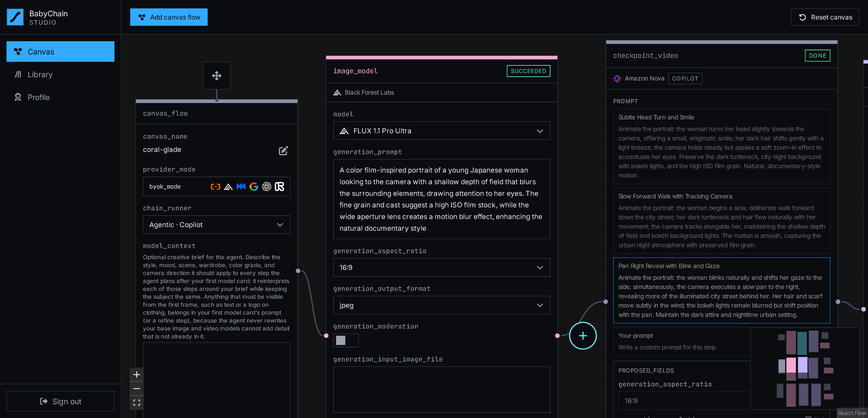This screenshot has height=418, width=868.
Task: Click the Replicate provider icon
Action: pos(279,187)
